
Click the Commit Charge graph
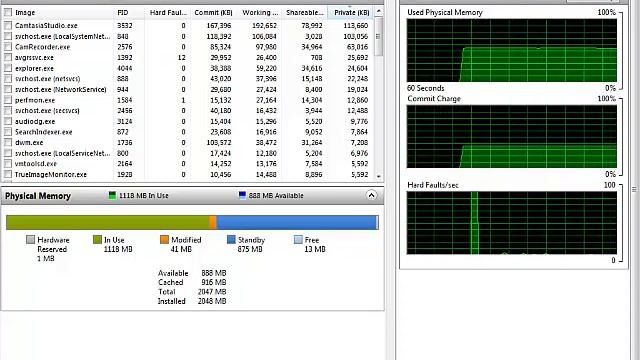(x=512, y=136)
